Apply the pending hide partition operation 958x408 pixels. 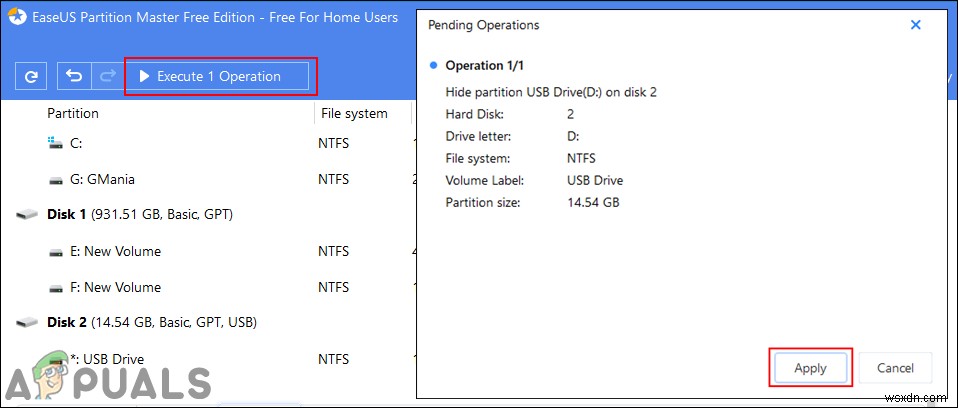[x=810, y=368]
